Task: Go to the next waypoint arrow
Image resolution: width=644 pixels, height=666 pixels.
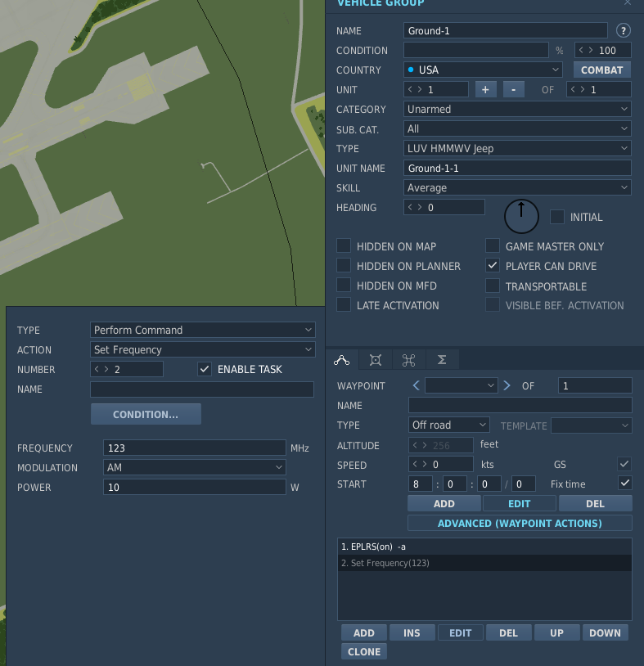Action: (x=507, y=385)
